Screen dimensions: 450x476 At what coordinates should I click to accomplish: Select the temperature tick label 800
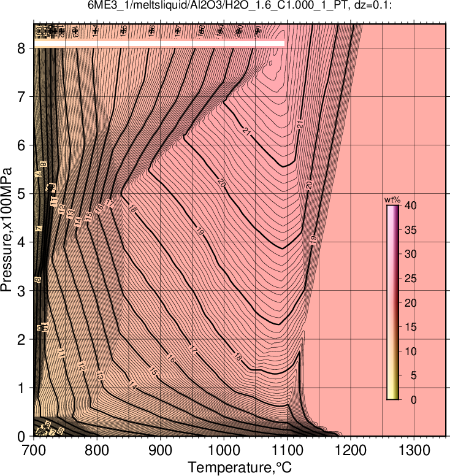click(97, 450)
